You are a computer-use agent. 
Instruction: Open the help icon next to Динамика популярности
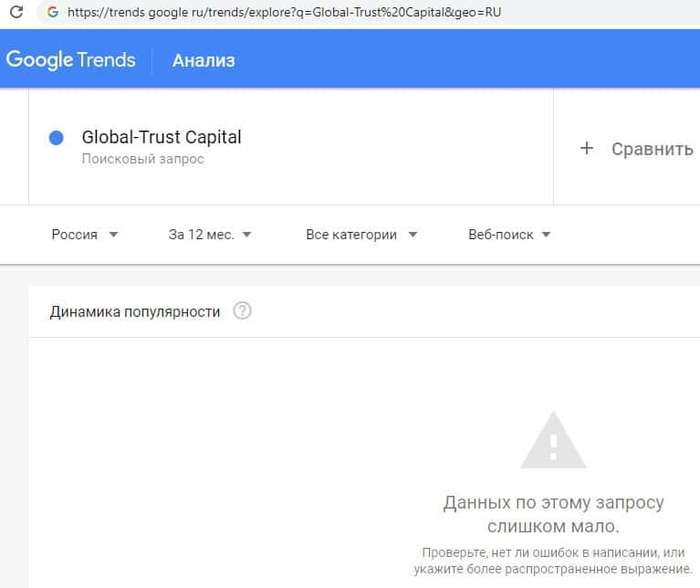pyautogui.click(x=242, y=311)
